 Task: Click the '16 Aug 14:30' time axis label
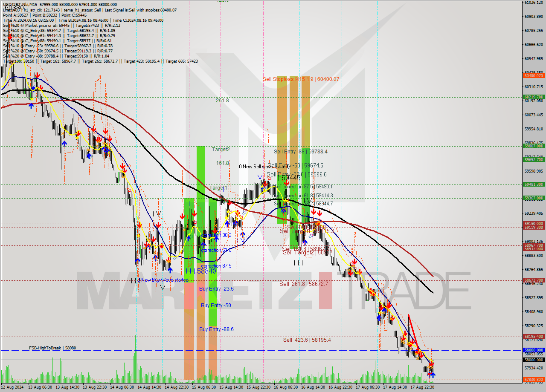314,387
